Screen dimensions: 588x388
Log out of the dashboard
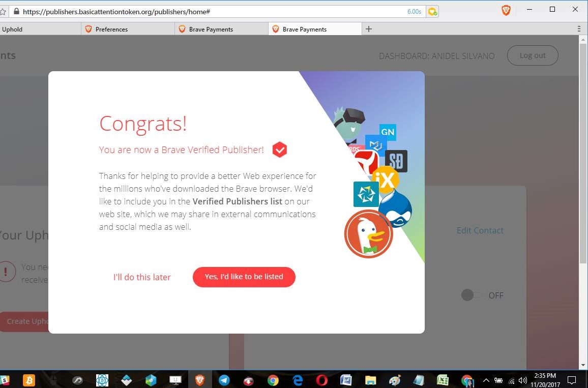pyautogui.click(x=533, y=55)
